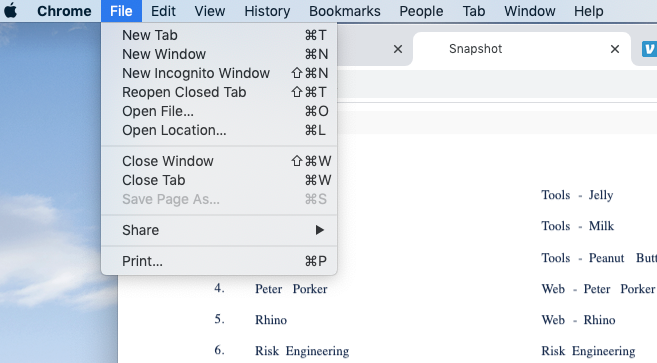657x363 pixels.
Task: Click Tools - Peanut Butter text
Action: (x=599, y=258)
